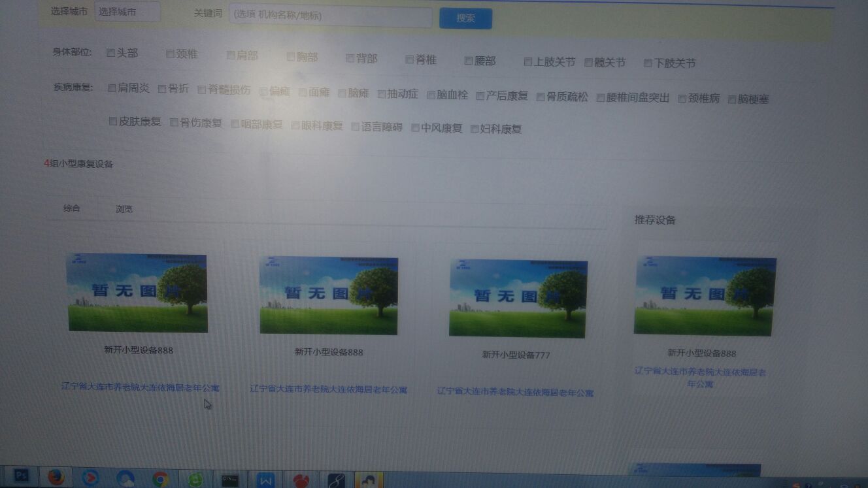Click the Firefox taskbar icon
The width and height of the screenshot is (868, 488).
click(x=56, y=478)
